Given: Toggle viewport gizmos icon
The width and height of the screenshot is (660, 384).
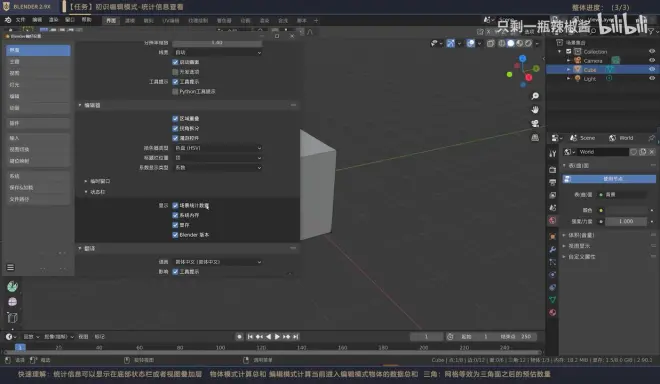Looking at the screenshot, I should click(x=450, y=43).
